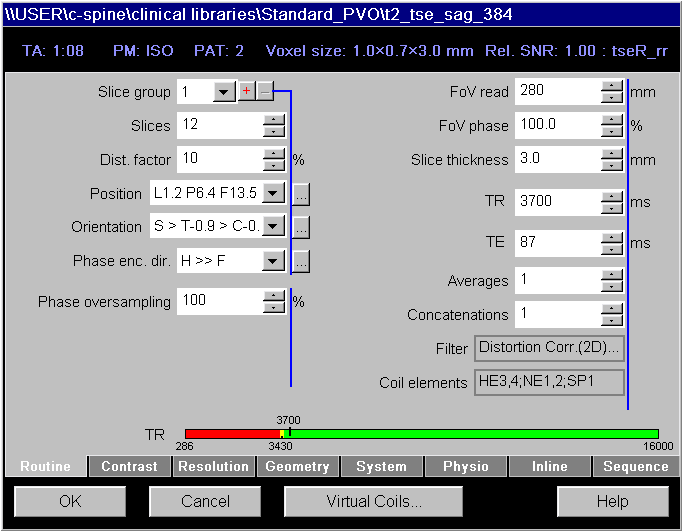Expand the Slice group dropdown
This screenshot has height=531, width=682.
click(x=224, y=92)
